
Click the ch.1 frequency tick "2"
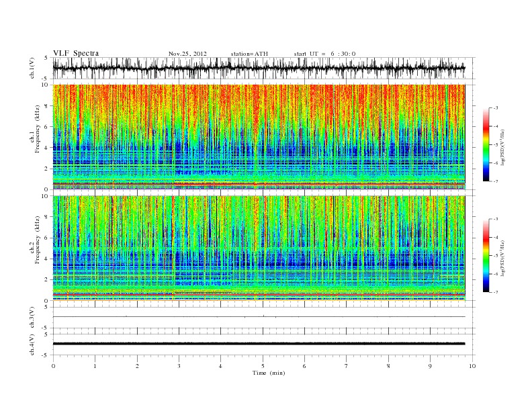tap(47, 169)
